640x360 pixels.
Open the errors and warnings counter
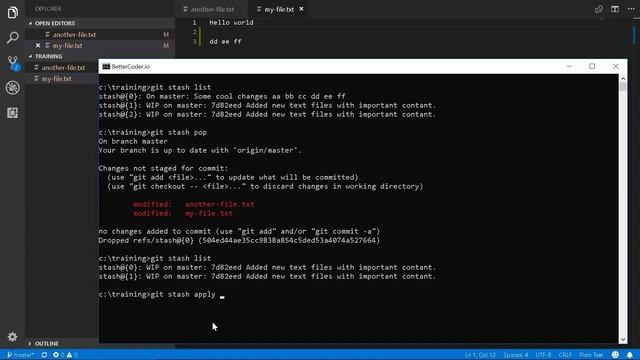coord(65,355)
